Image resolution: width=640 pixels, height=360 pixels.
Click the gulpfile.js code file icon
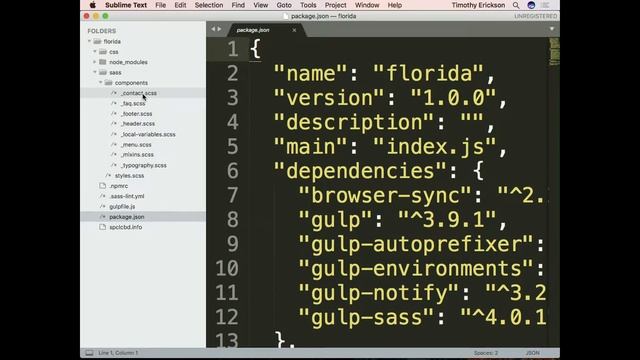tap(102, 207)
